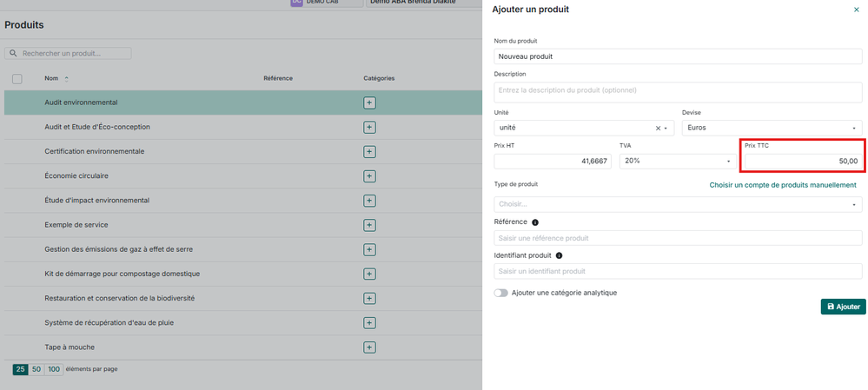Check the select-all checkbox in table header
The width and height of the screenshot is (868, 390).
tap(17, 79)
